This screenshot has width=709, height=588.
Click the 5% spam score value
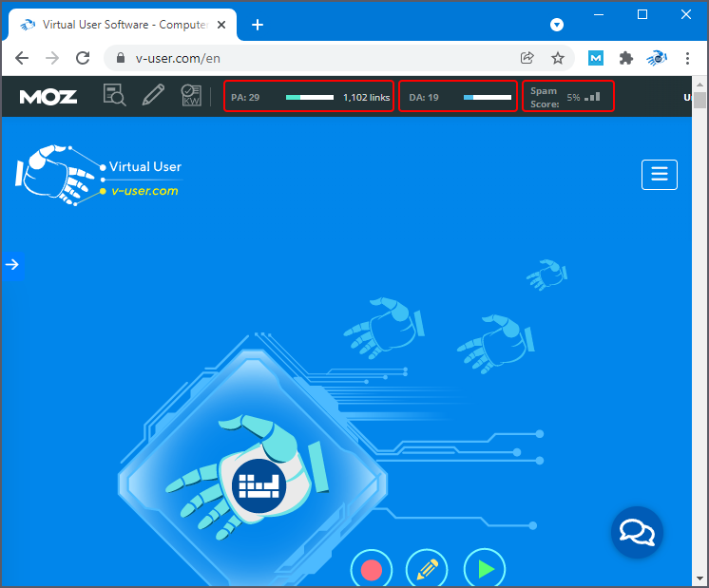(x=573, y=98)
